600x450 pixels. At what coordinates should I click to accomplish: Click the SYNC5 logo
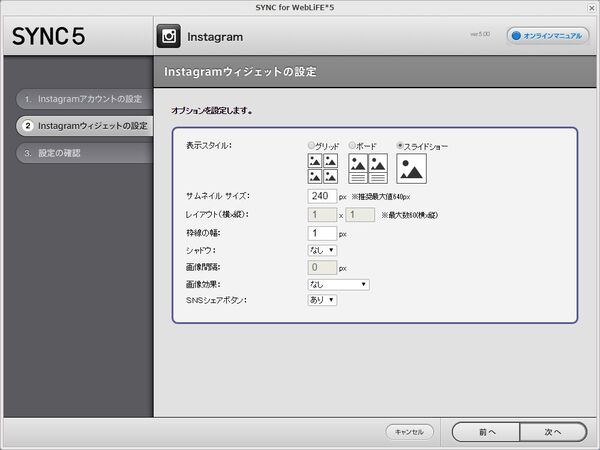(49, 36)
